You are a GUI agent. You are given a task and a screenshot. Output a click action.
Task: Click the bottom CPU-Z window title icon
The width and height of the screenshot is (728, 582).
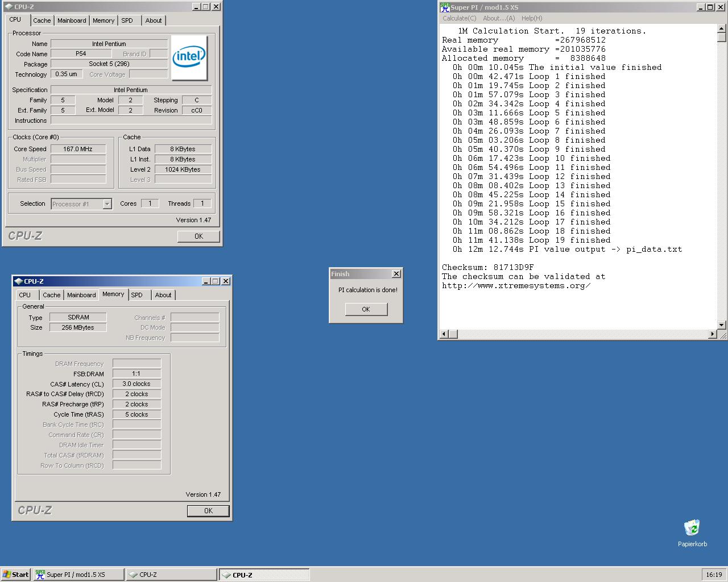[x=18, y=281]
